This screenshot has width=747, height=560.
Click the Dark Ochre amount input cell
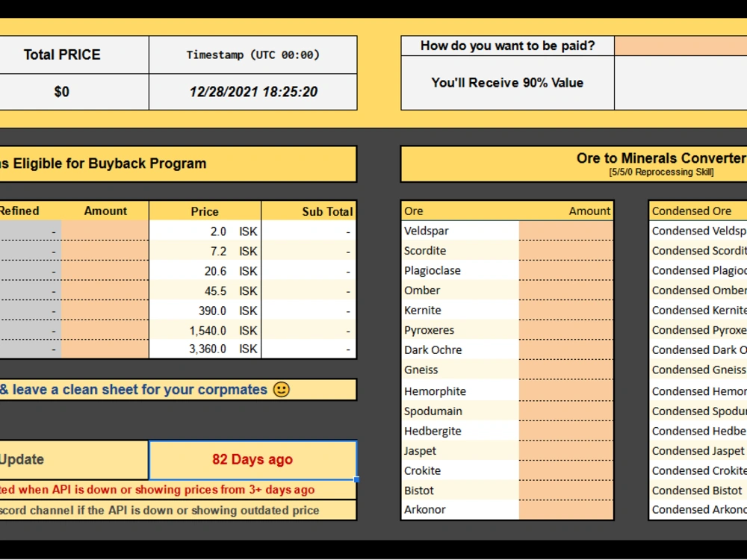[566, 349]
